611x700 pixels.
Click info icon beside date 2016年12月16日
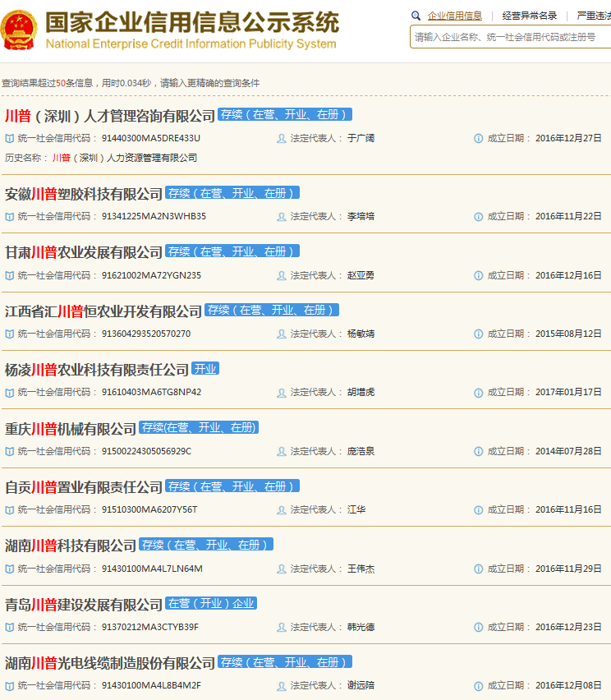coord(478,275)
